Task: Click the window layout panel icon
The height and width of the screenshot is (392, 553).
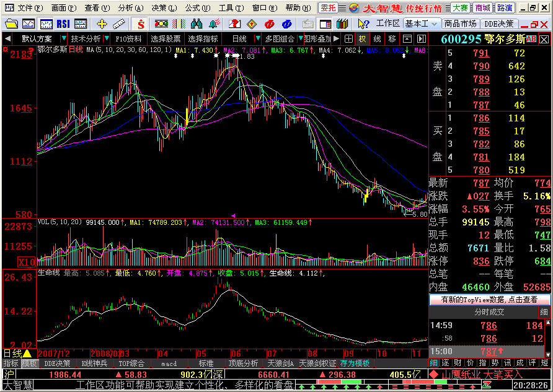Action: [325, 24]
